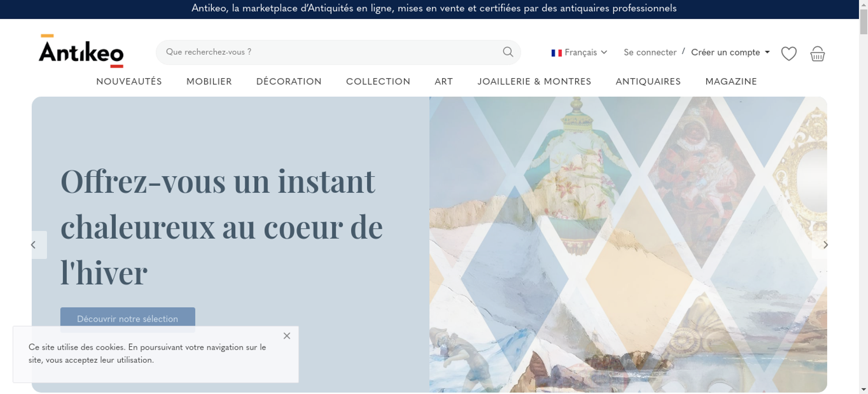Screen dimensions: 868x394
Task: Close the cookie notice
Action: 287,336
